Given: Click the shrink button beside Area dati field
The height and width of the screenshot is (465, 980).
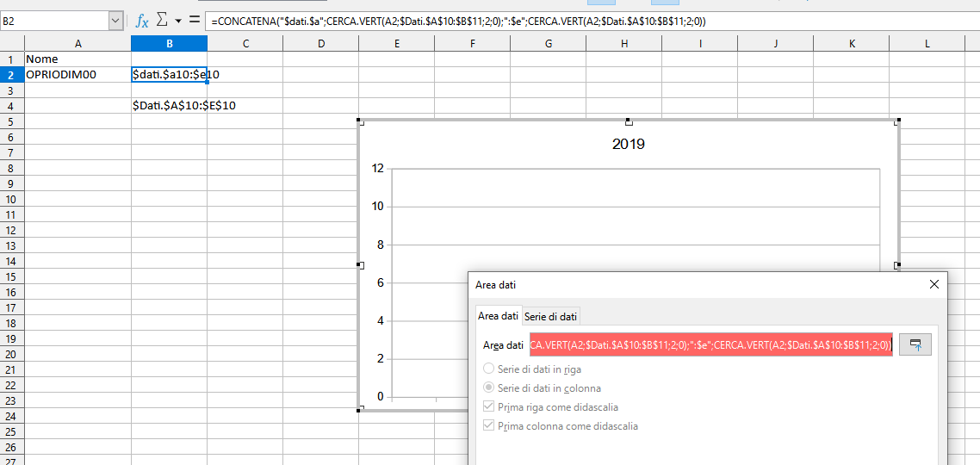Looking at the screenshot, I should pyautogui.click(x=915, y=344).
